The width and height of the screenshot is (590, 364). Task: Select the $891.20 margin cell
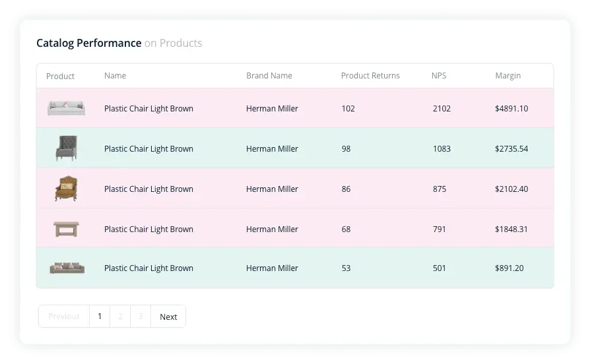click(x=509, y=268)
